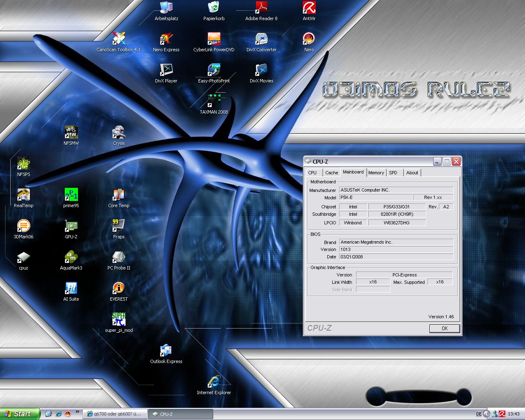525x420 pixels.
Task: Open the Crysis game icon
Action: [x=119, y=136]
